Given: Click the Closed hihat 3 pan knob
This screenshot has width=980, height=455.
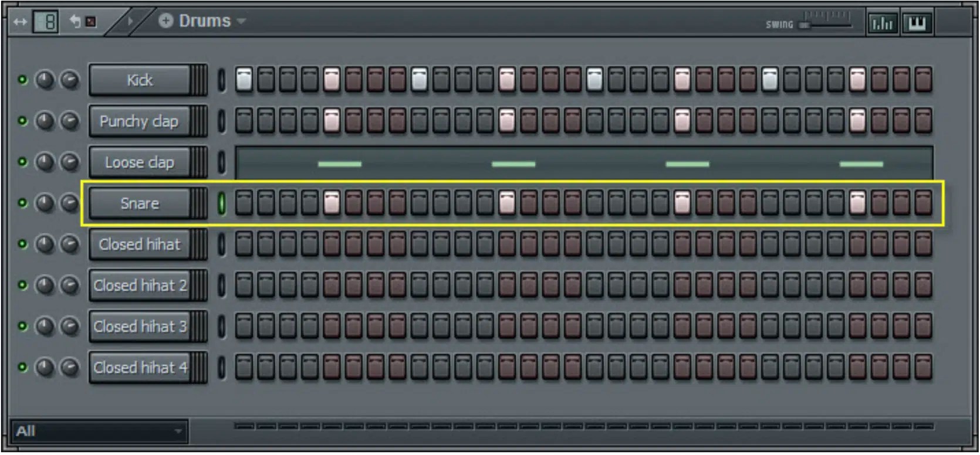Looking at the screenshot, I should (45, 326).
